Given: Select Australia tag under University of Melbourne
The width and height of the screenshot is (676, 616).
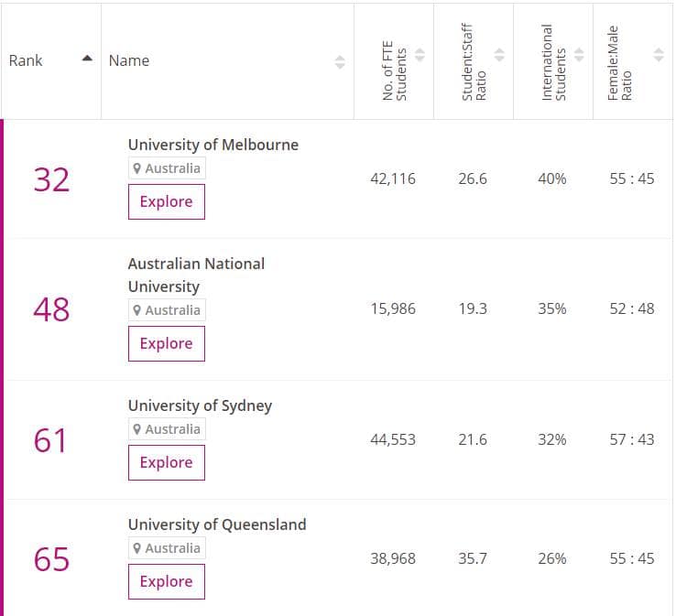Looking at the screenshot, I should 167,168.
